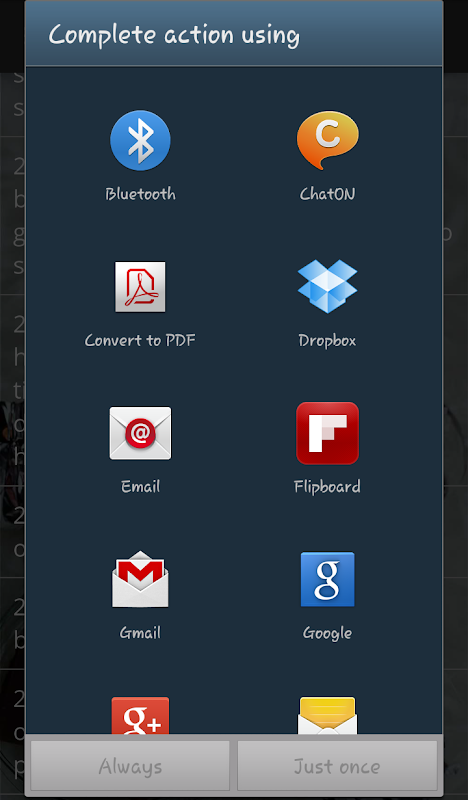Image resolution: width=468 pixels, height=800 pixels.
Task: Click the Complete action using title
Action: click(174, 36)
